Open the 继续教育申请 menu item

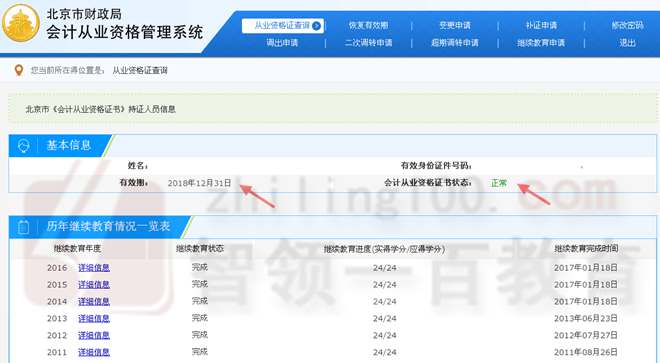(x=541, y=43)
